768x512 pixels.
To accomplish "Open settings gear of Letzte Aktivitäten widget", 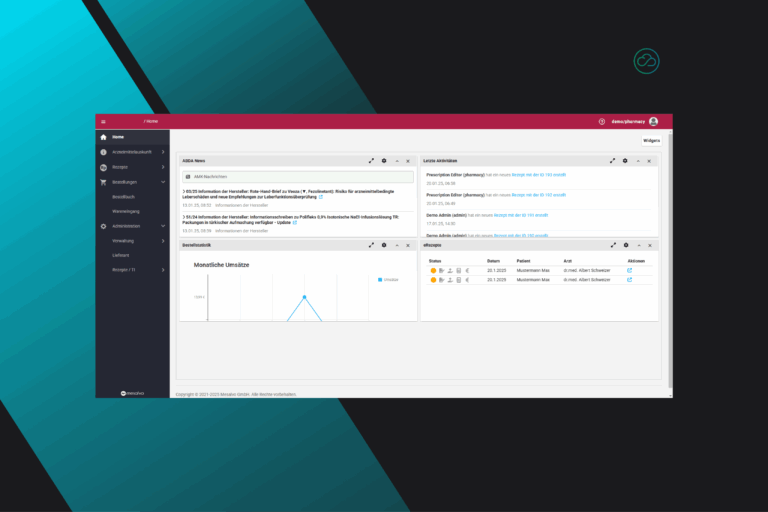I will coord(625,160).
